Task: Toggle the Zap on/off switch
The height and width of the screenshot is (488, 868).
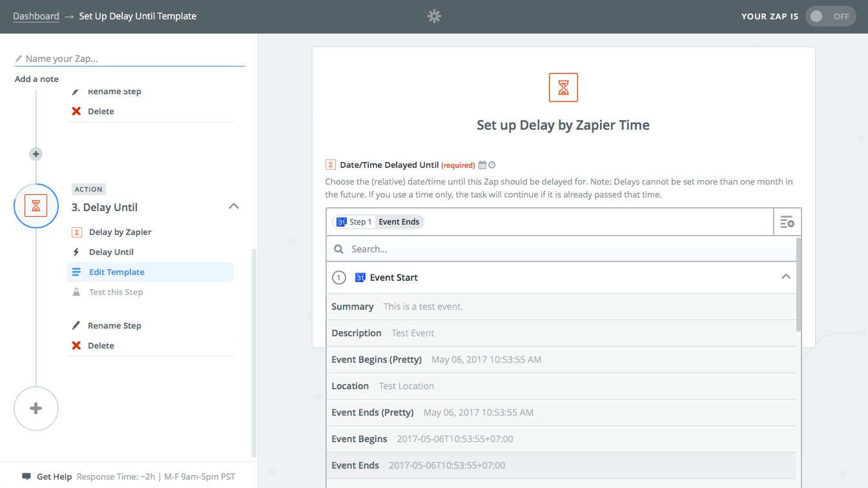Action: coord(829,17)
